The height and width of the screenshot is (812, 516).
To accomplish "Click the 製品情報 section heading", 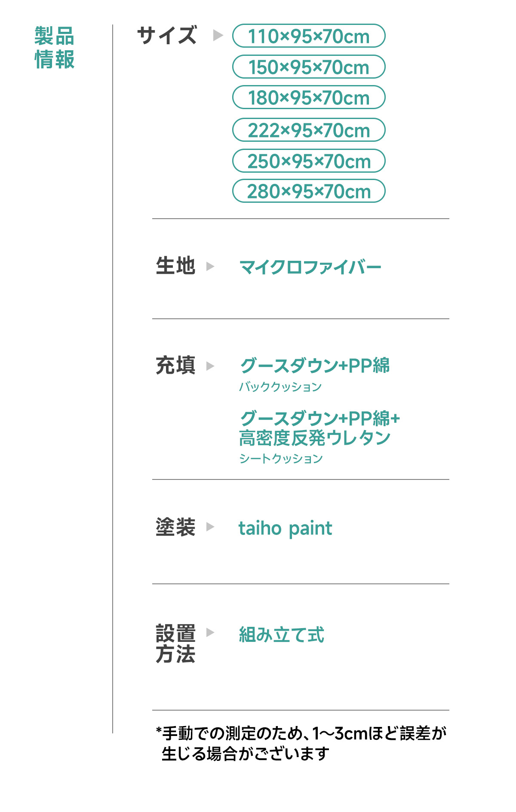I will 55,48.
